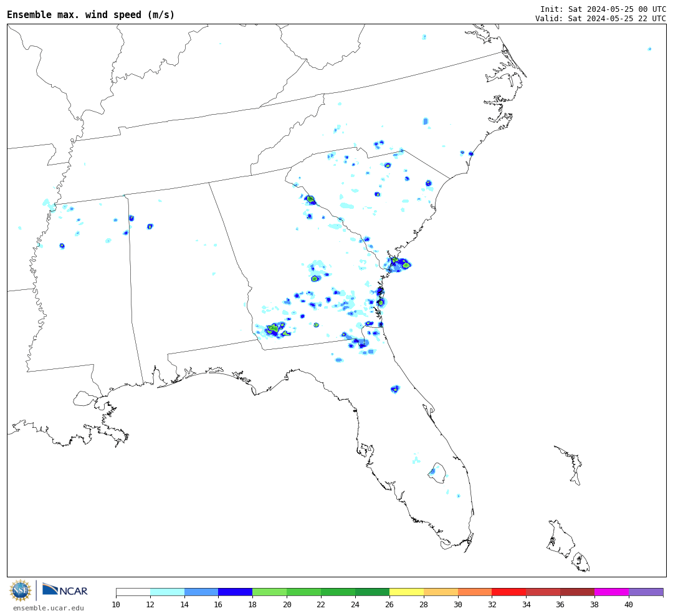Click the colorbar label '24'
Image resolution: width=673 pixels, height=616 pixels.
pyautogui.click(x=355, y=605)
